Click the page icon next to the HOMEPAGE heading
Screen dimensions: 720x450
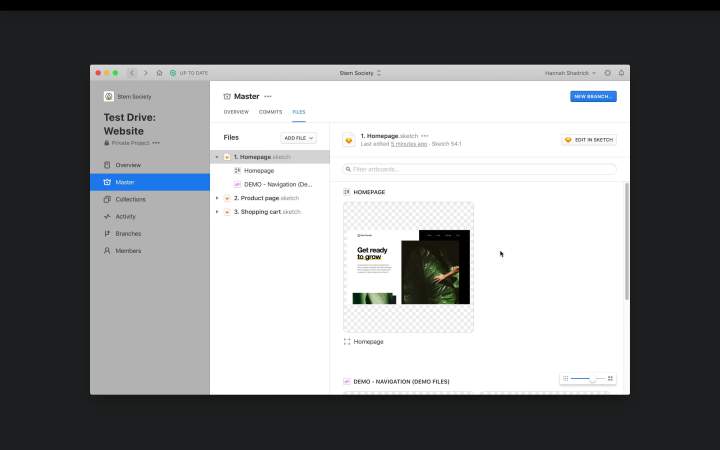point(347,192)
